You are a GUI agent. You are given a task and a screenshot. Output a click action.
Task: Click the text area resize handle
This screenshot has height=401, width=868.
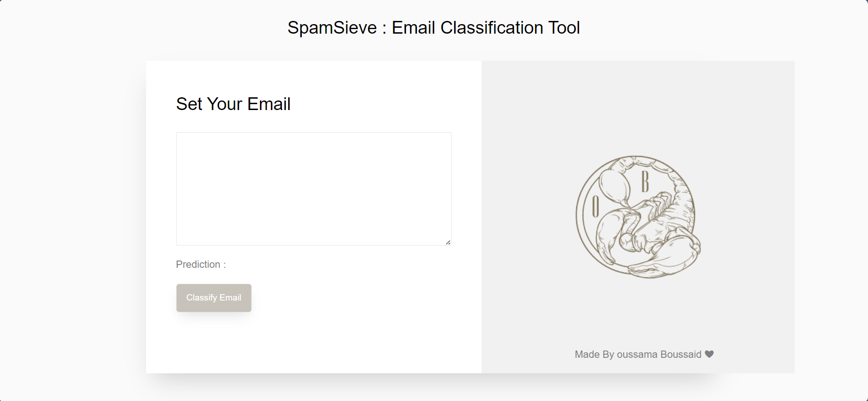pyautogui.click(x=448, y=242)
